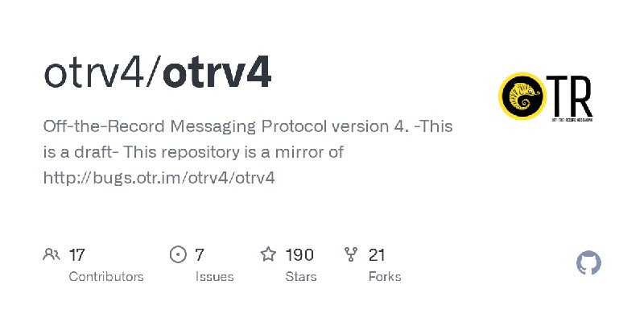Select the Issues label
This screenshot has height=322, width=644.
click(214, 276)
